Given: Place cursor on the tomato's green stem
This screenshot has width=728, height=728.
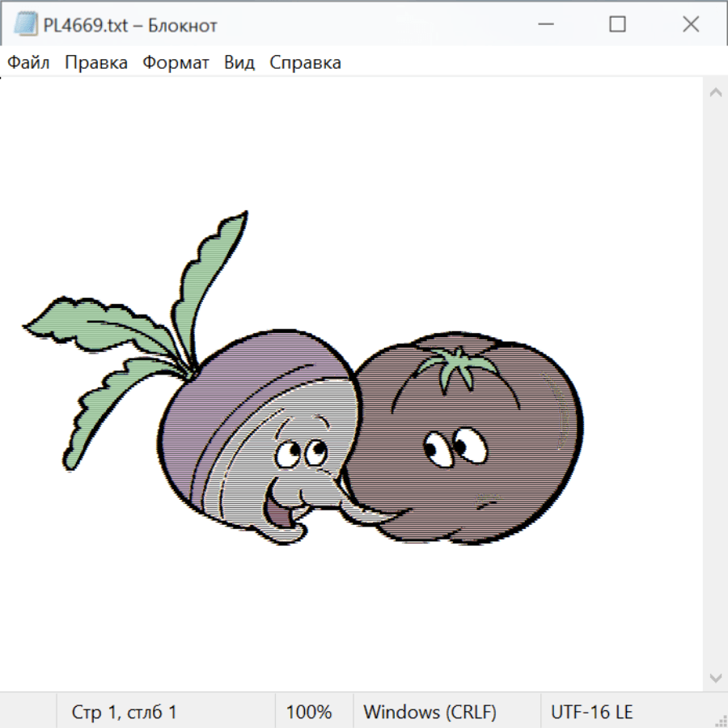Looking at the screenshot, I should 459,365.
